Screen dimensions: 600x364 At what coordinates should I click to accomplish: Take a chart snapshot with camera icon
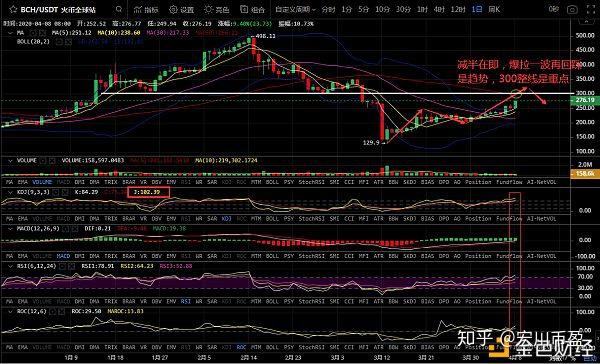pos(572,10)
